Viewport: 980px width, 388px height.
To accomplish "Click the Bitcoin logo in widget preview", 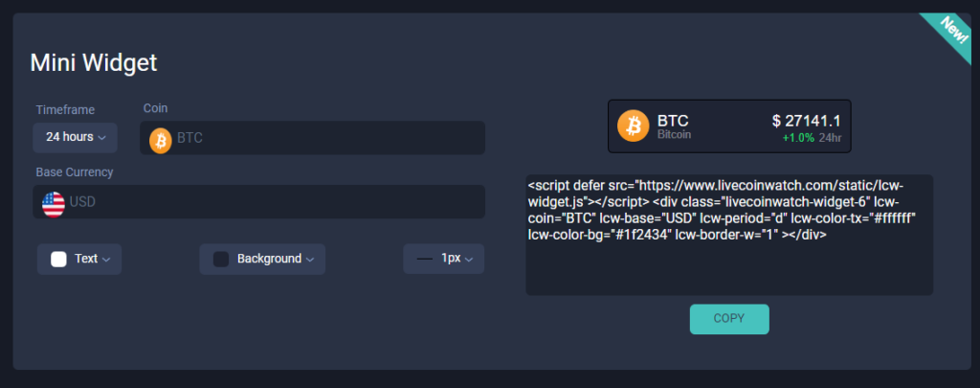I will (634, 126).
